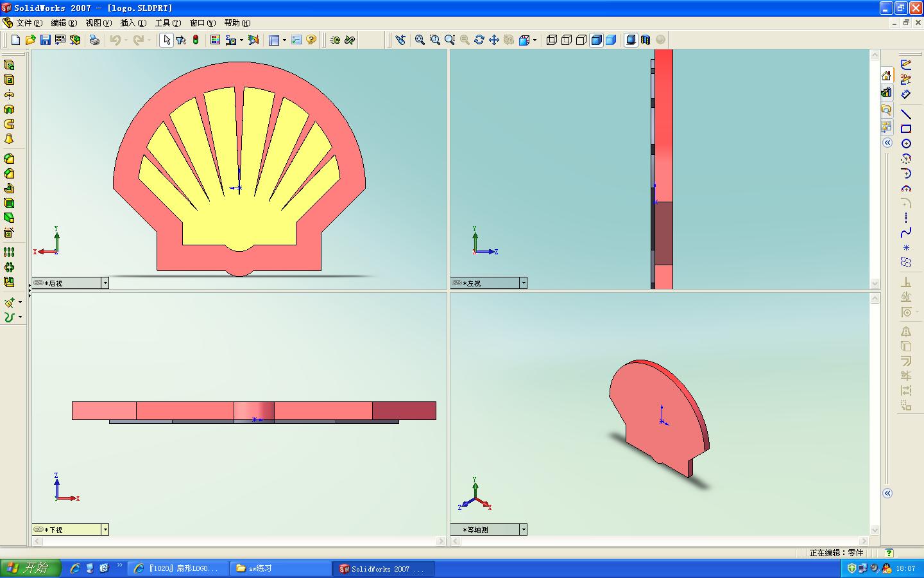Start a Sketch with the sketch pencil icon
Screen dimensions: 924x578
(906, 64)
